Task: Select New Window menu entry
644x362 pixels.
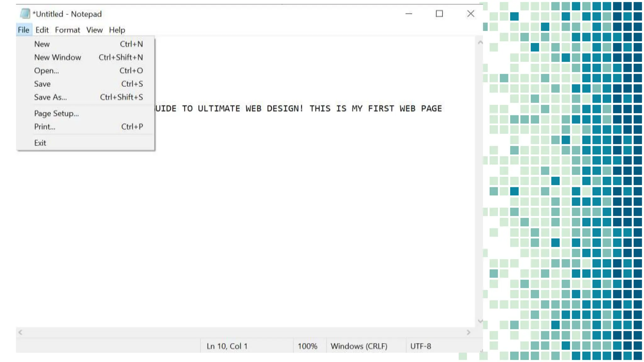Action: pyautogui.click(x=58, y=57)
